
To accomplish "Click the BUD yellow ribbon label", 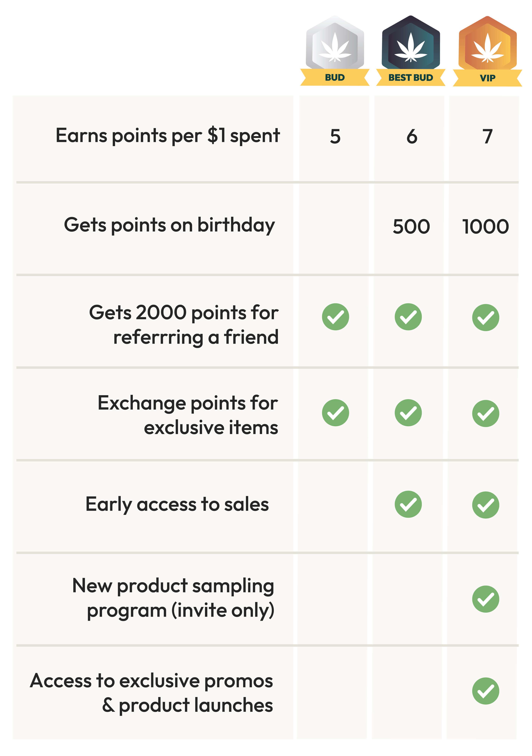I will point(335,77).
